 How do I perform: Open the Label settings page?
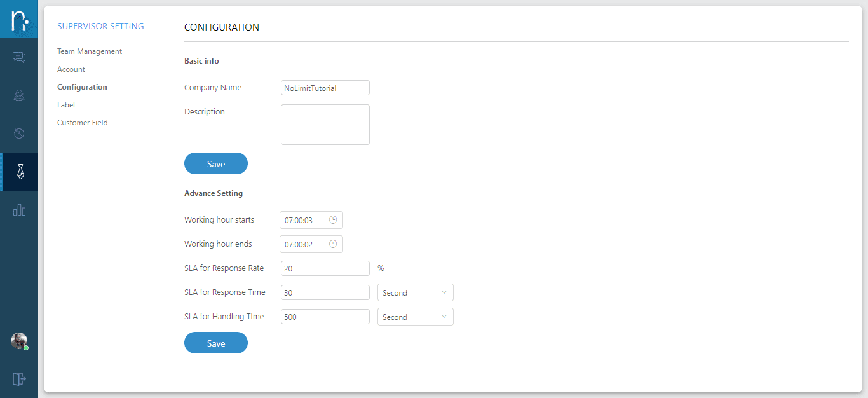(x=66, y=105)
